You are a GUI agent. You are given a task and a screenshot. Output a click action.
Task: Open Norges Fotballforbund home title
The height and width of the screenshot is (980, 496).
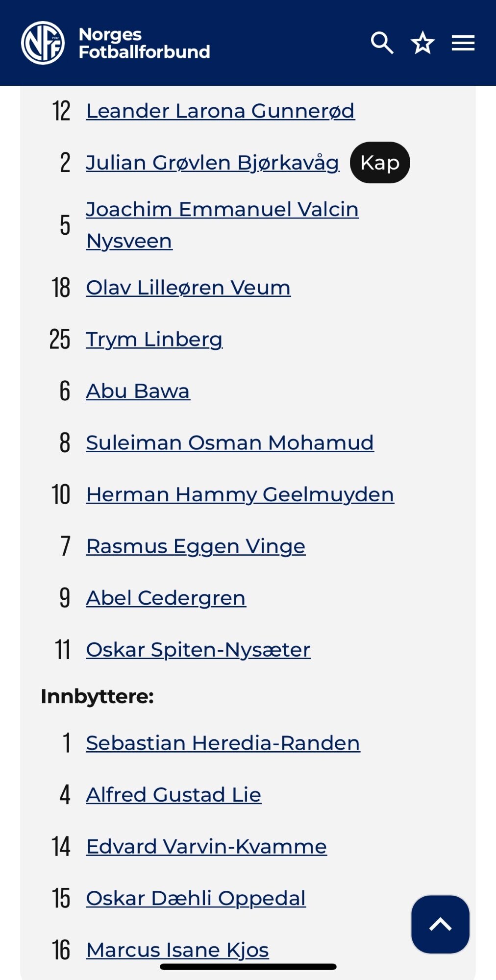[x=144, y=43]
